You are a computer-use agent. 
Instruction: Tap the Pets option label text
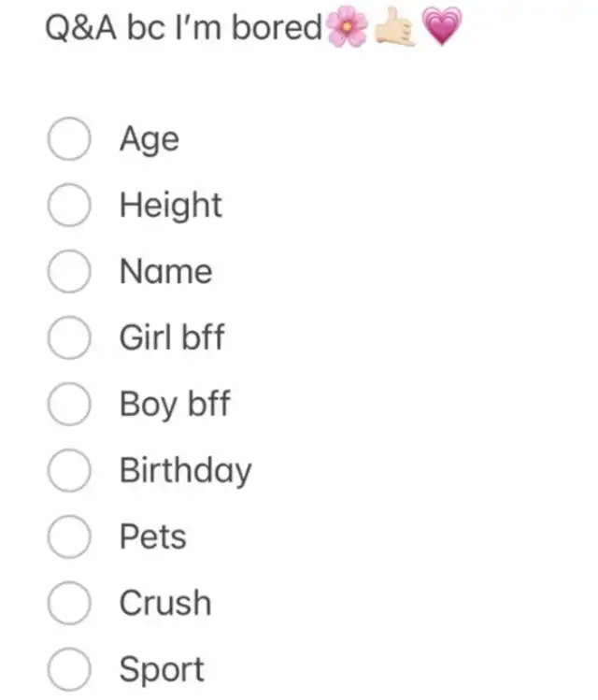[153, 536]
